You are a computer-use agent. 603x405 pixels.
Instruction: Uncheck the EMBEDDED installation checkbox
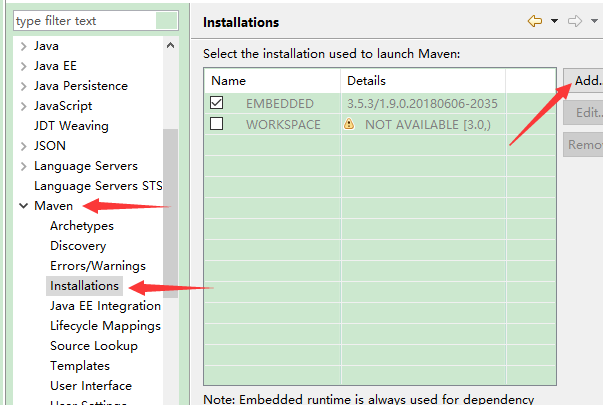click(217, 103)
